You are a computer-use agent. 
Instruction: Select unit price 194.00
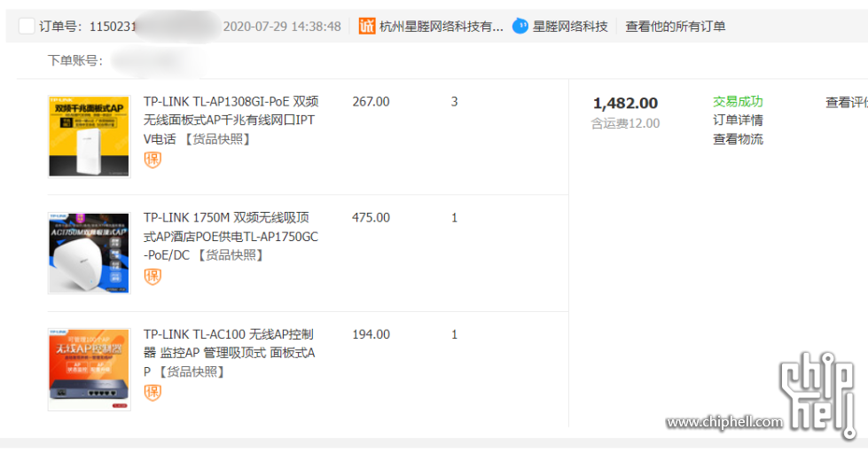coord(371,334)
